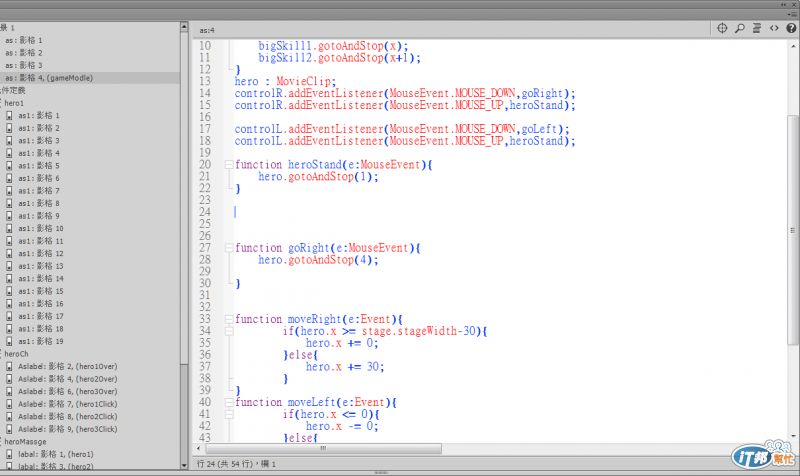Open the Help question mark icon
This screenshot has width=800, height=476.
point(791,28)
